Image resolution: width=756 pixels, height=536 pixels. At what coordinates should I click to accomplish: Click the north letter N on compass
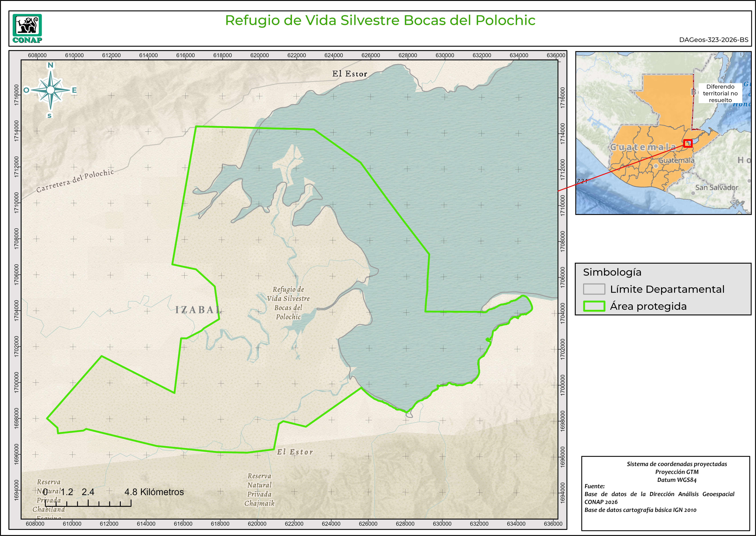click(50, 65)
